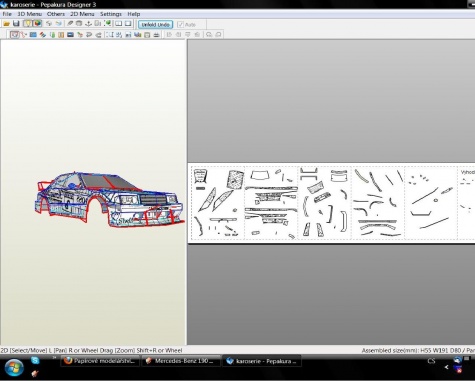Click the open-folder icon in toolbar

point(6,24)
